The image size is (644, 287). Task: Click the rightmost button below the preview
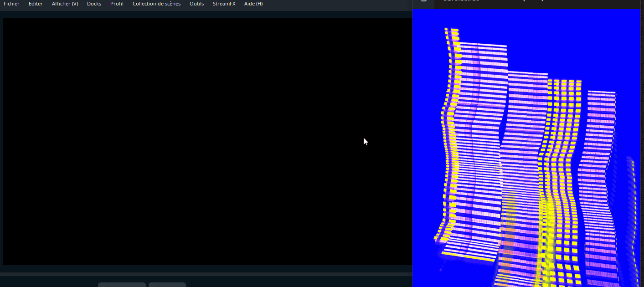167,285
